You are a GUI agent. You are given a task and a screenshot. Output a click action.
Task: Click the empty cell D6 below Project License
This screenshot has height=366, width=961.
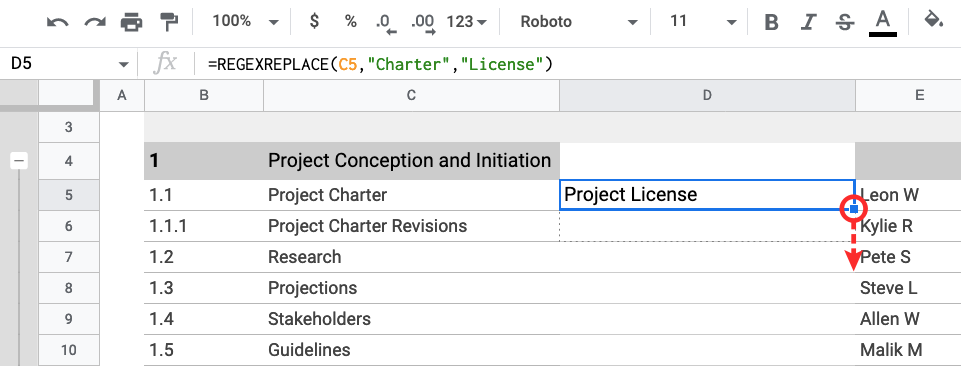[707, 226]
